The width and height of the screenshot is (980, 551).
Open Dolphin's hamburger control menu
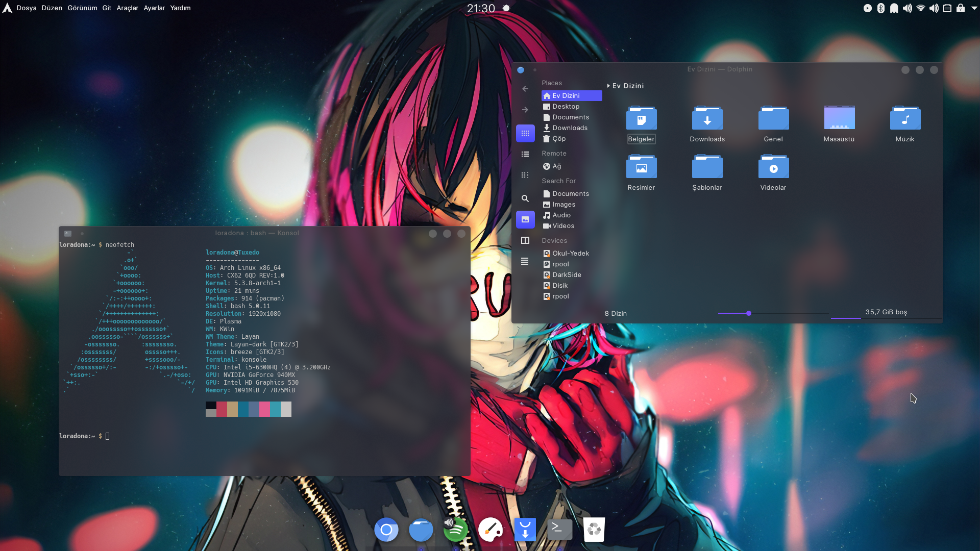(525, 261)
